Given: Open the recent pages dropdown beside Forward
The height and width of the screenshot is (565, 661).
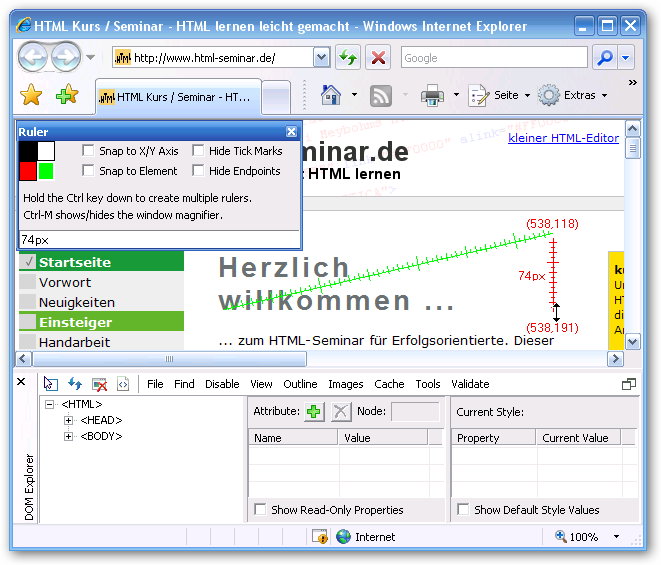Looking at the screenshot, I should 91,57.
